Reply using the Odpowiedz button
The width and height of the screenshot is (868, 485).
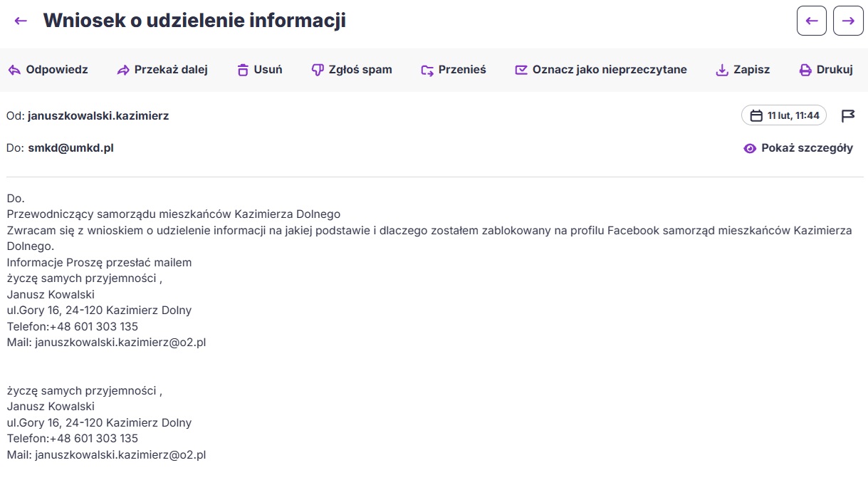(48, 70)
